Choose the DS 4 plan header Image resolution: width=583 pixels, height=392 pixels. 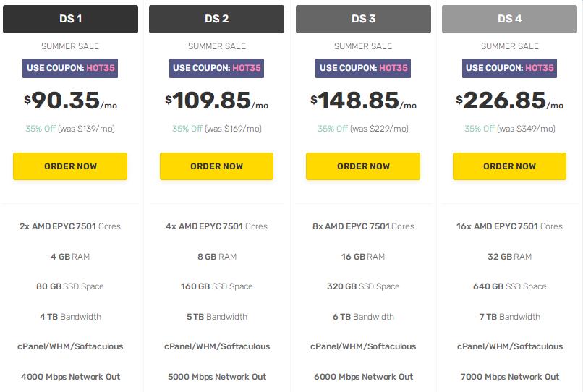coord(509,19)
